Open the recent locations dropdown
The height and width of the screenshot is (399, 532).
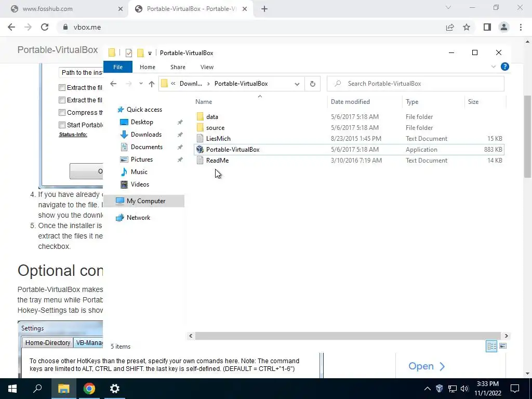click(x=141, y=84)
